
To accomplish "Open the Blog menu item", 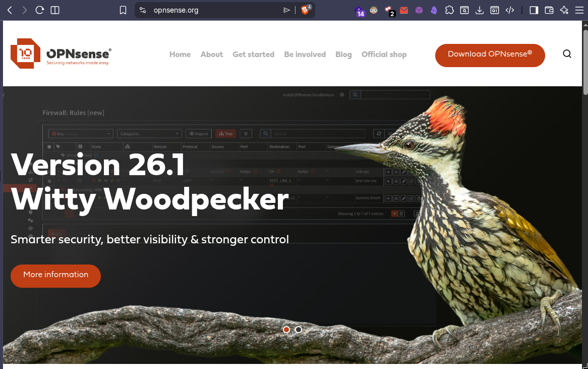I will click(x=343, y=55).
